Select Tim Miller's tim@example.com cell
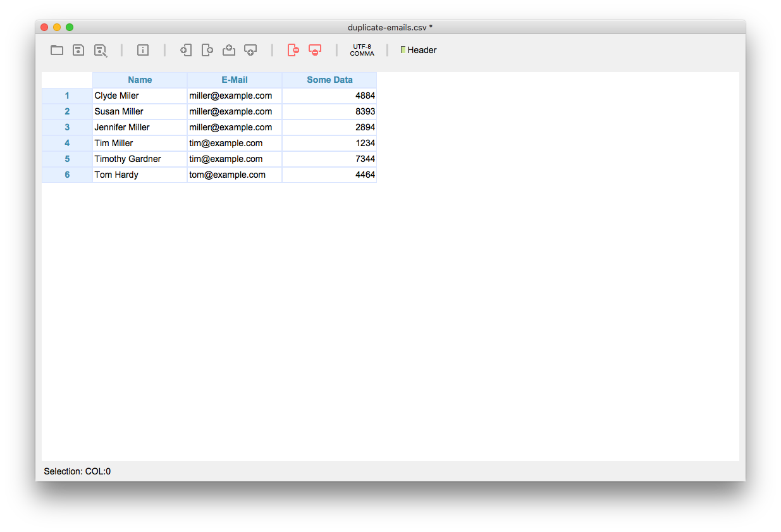The height and width of the screenshot is (532, 781). 235,143
